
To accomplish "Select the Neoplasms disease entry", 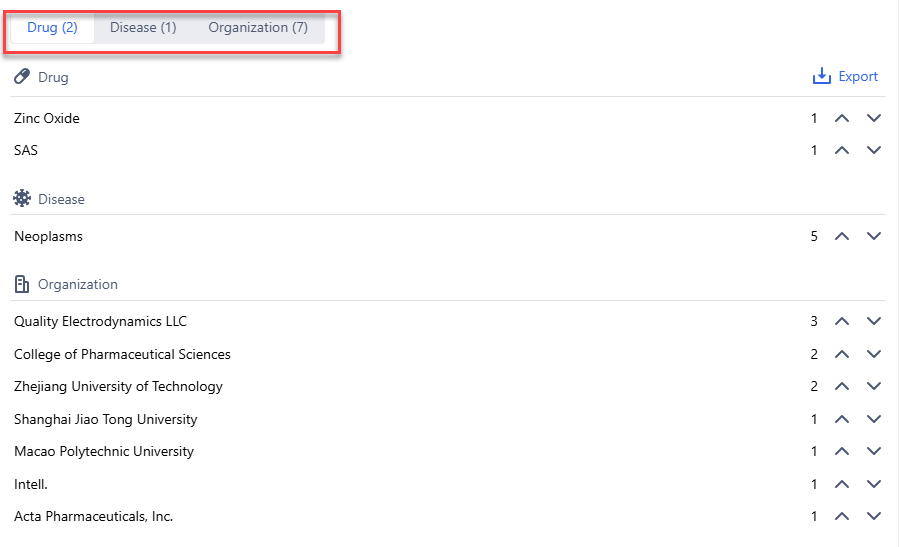I will pos(48,237).
